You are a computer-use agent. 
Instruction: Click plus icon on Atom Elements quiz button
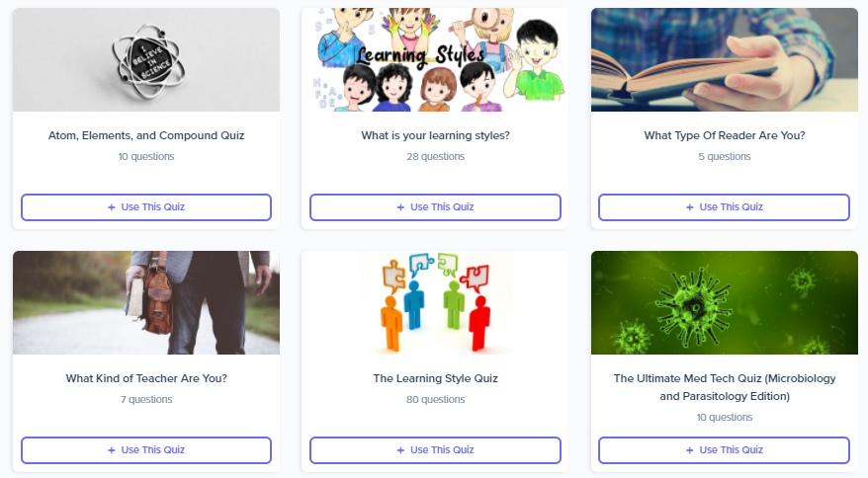pyautogui.click(x=112, y=207)
